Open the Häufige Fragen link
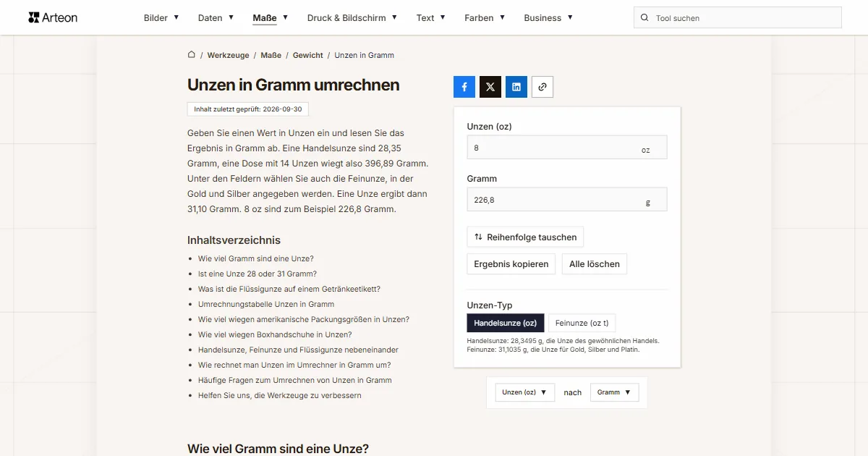The height and width of the screenshot is (456, 868). tap(295, 380)
